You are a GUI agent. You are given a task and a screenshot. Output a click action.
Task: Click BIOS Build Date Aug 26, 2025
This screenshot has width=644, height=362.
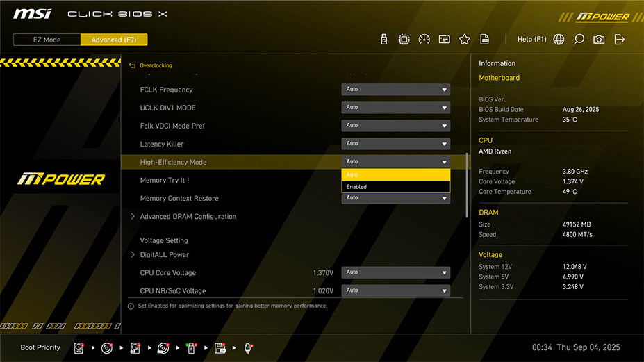[580, 110]
